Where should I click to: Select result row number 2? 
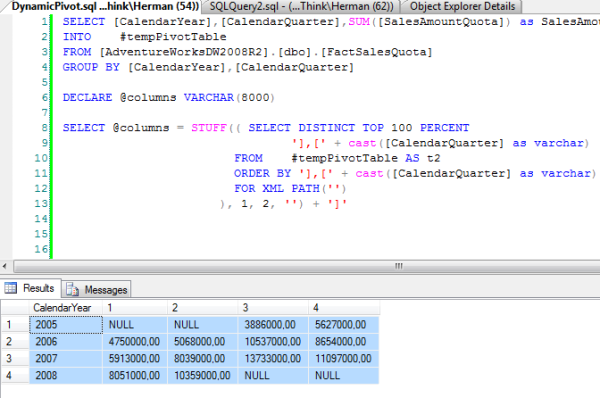tap(15, 341)
